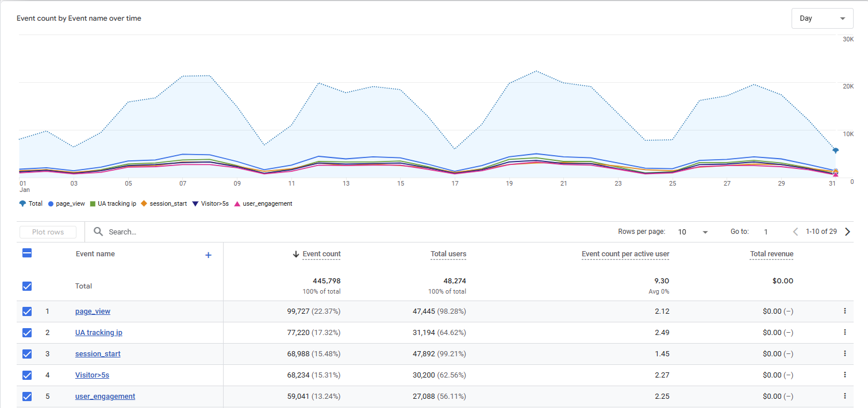Open more options for page_view row
868x408 pixels.
coord(844,311)
